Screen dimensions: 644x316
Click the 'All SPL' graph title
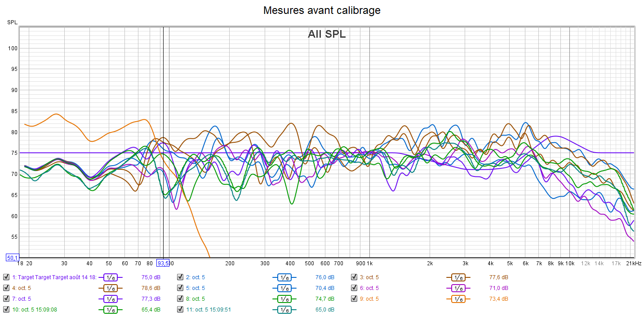tap(327, 34)
